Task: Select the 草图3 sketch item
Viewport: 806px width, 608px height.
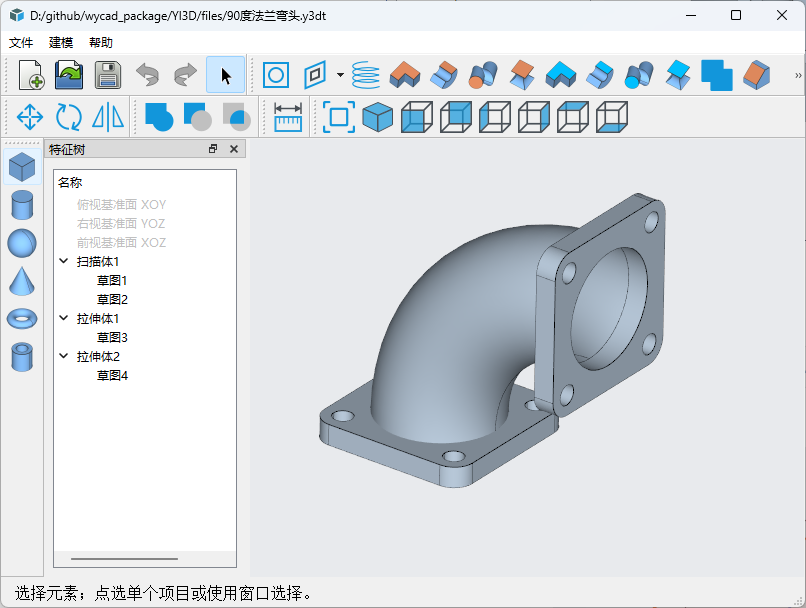Action: (112, 338)
